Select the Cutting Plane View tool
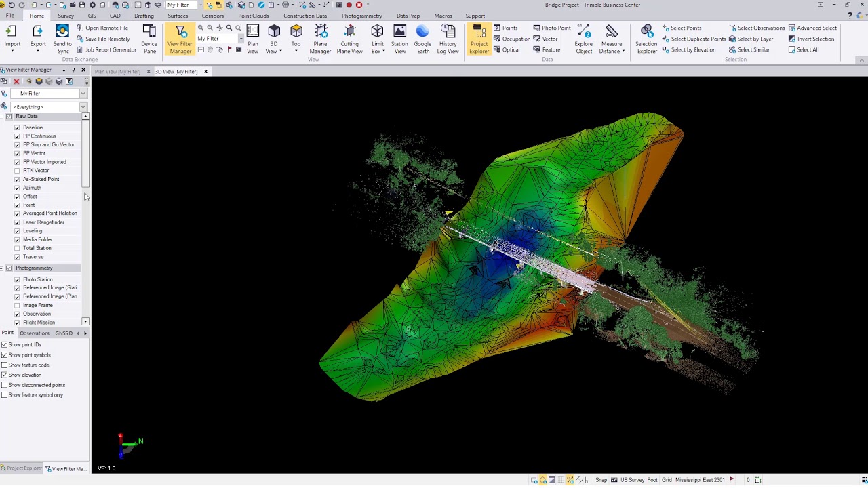This screenshot has width=868, height=488. tap(349, 38)
